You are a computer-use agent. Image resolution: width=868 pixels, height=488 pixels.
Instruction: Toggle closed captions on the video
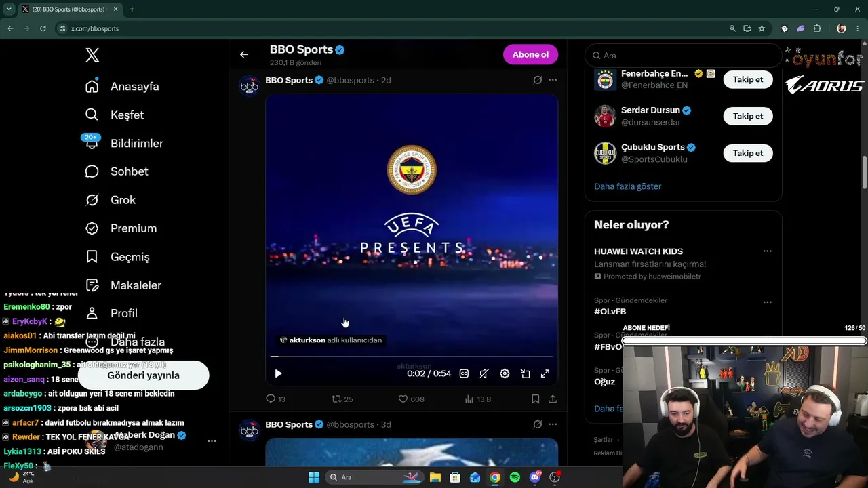point(464,373)
